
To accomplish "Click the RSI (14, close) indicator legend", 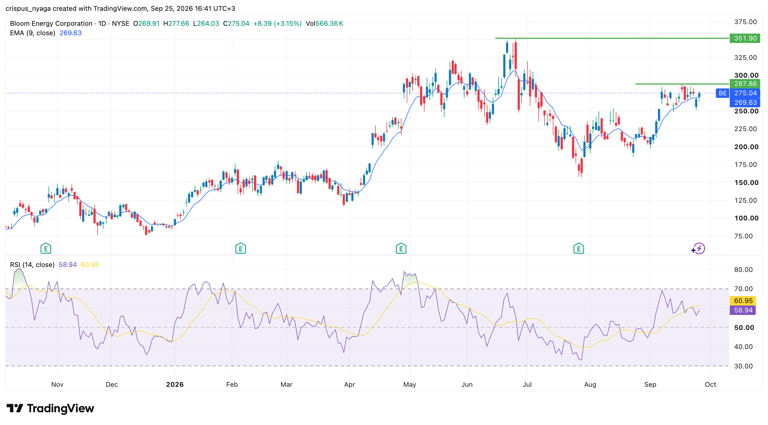I will [32, 264].
